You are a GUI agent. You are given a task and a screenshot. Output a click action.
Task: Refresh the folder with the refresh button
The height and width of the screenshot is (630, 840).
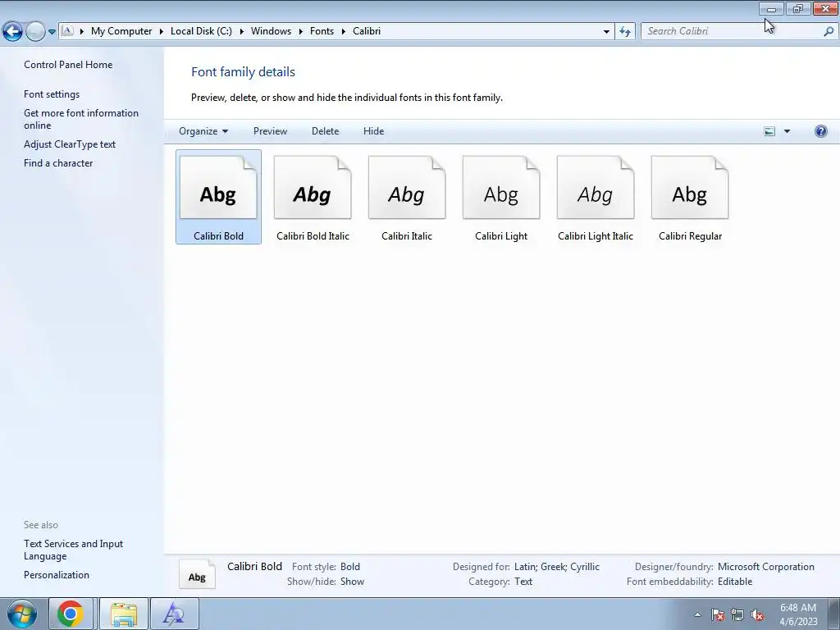click(625, 32)
